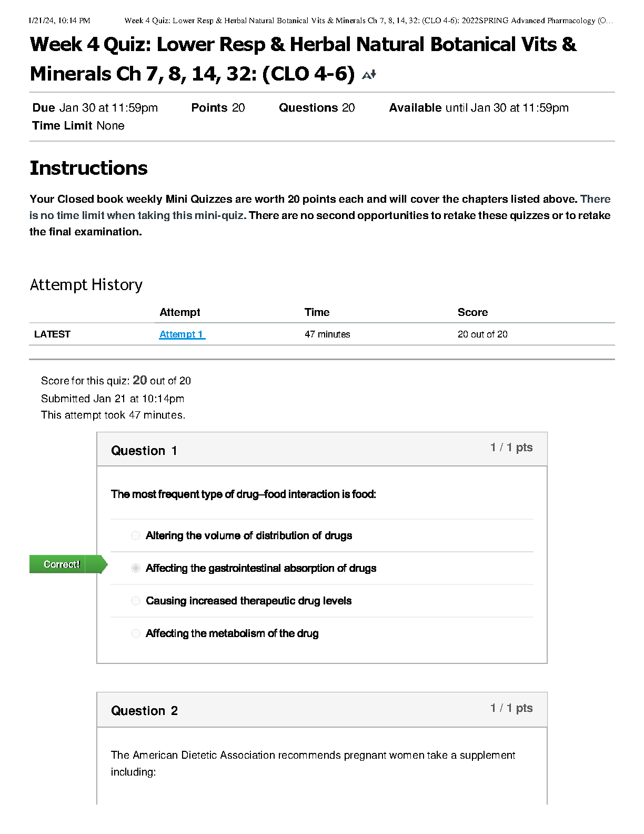Click the Question 2 header

point(144,711)
